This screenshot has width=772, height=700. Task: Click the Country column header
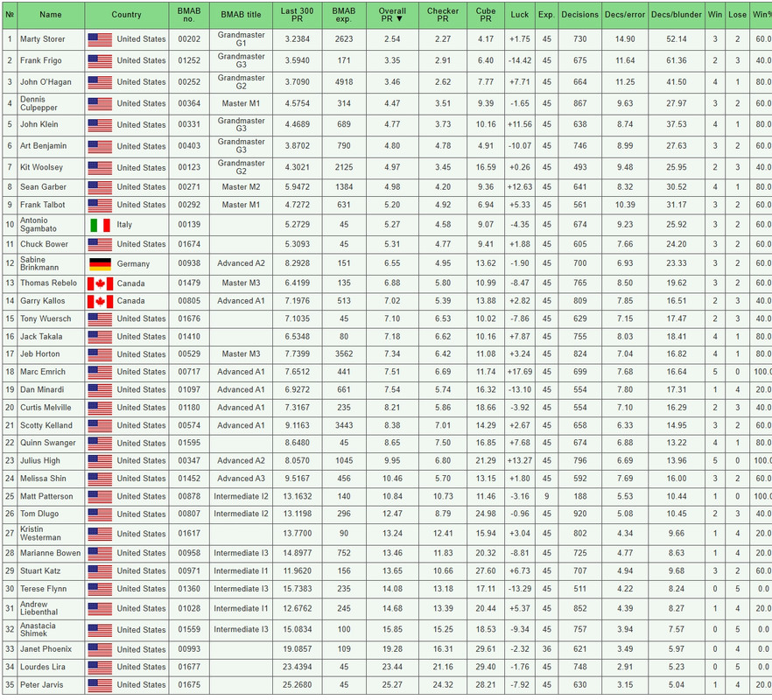click(x=127, y=15)
